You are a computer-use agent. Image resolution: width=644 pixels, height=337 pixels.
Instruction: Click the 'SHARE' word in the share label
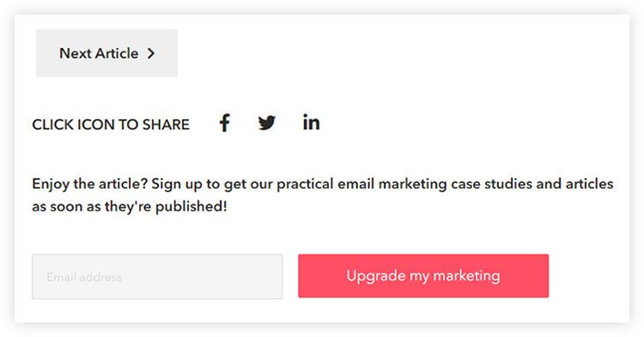[166, 124]
